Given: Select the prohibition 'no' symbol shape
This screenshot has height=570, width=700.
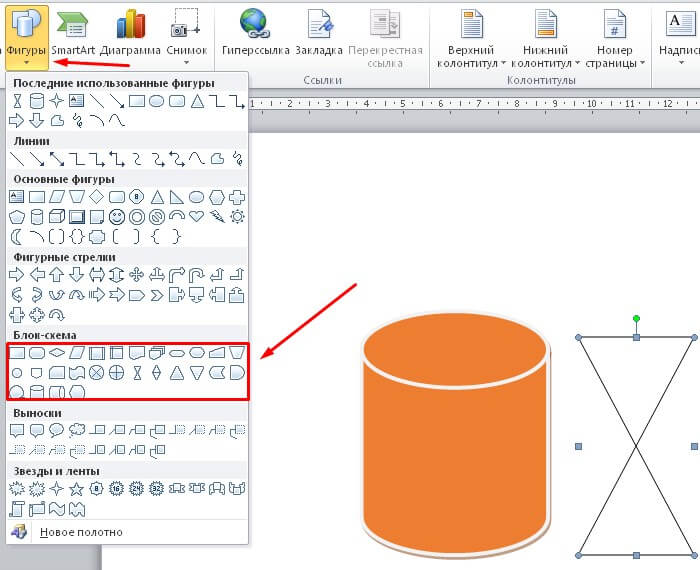Looking at the screenshot, I should [x=157, y=217].
